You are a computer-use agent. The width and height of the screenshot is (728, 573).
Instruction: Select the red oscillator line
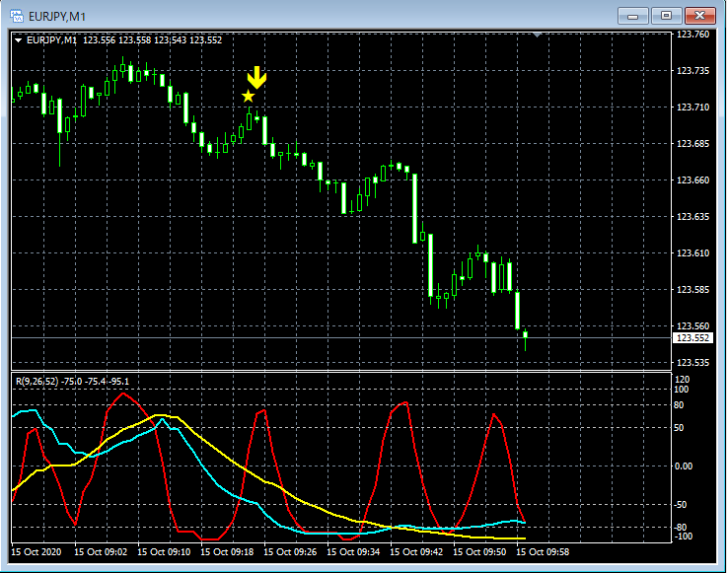[x=123, y=394]
